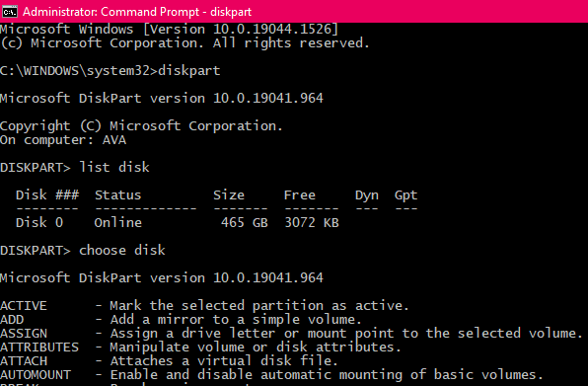
Task: Click the 'Gpt' column header
Action: pos(405,195)
